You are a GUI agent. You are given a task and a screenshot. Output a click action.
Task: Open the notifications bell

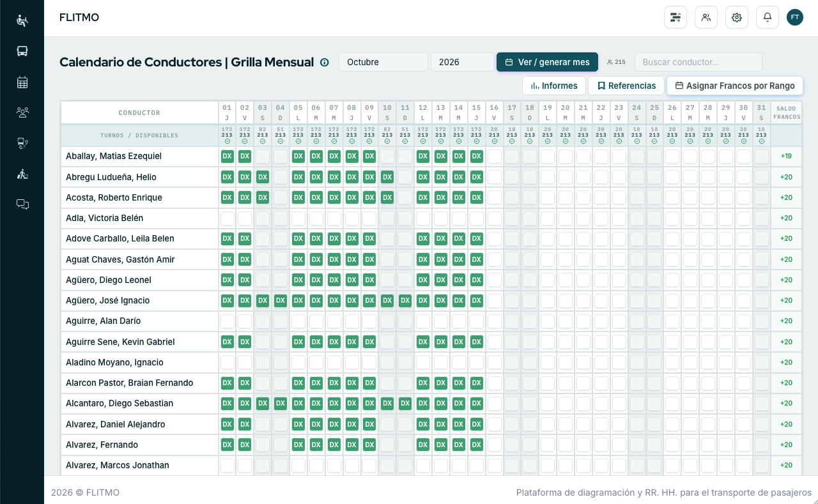[x=768, y=17]
